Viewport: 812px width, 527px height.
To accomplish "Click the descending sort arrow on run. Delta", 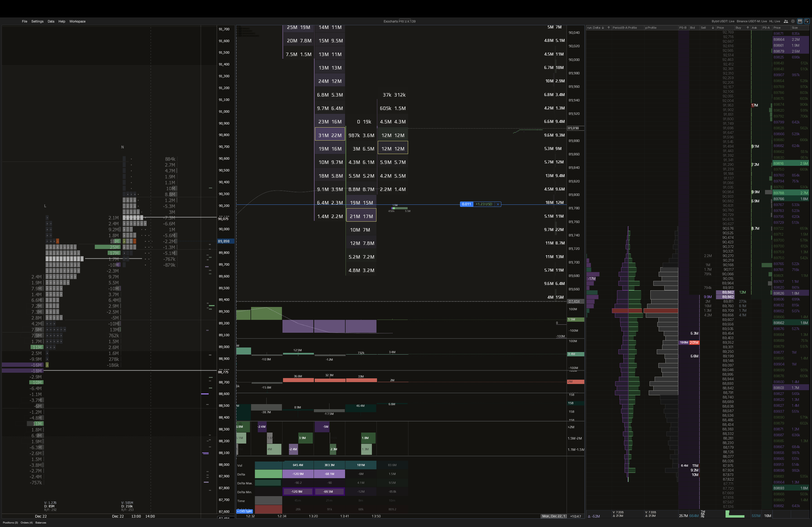I will pyautogui.click(x=603, y=28).
